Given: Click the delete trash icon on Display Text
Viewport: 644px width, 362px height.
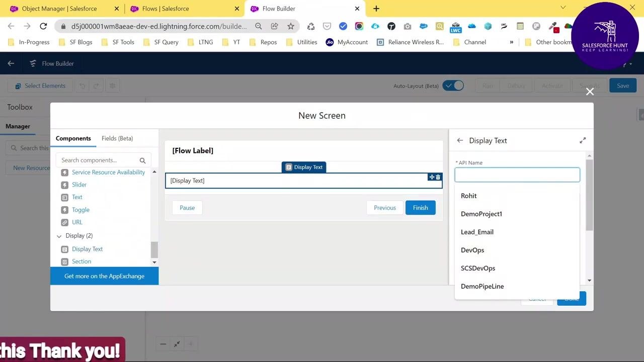Looking at the screenshot, I should click(438, 177).
